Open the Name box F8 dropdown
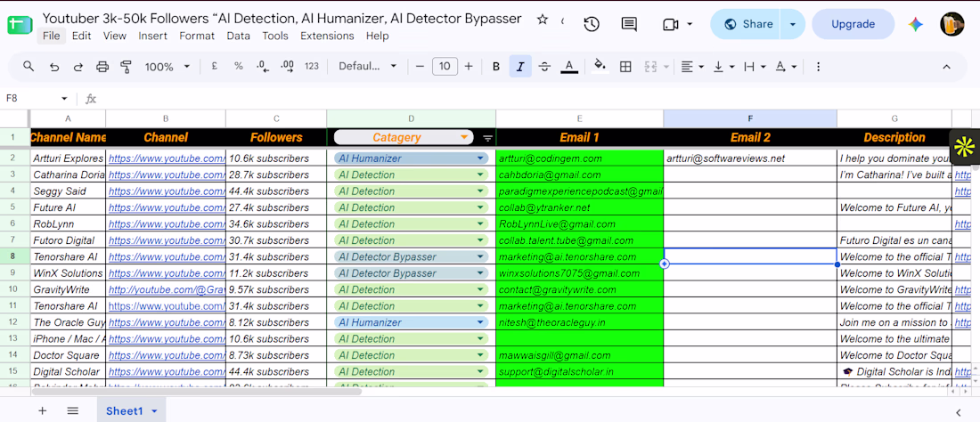 tap(64, 99)
